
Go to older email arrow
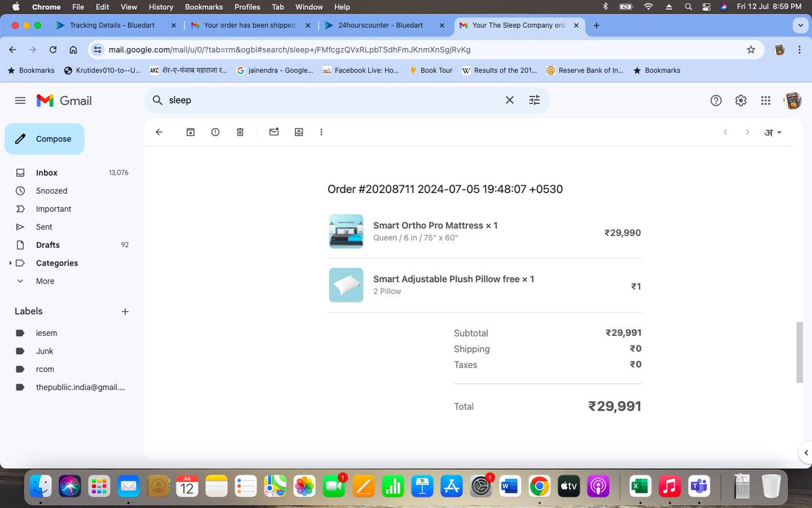coord(747,132)
